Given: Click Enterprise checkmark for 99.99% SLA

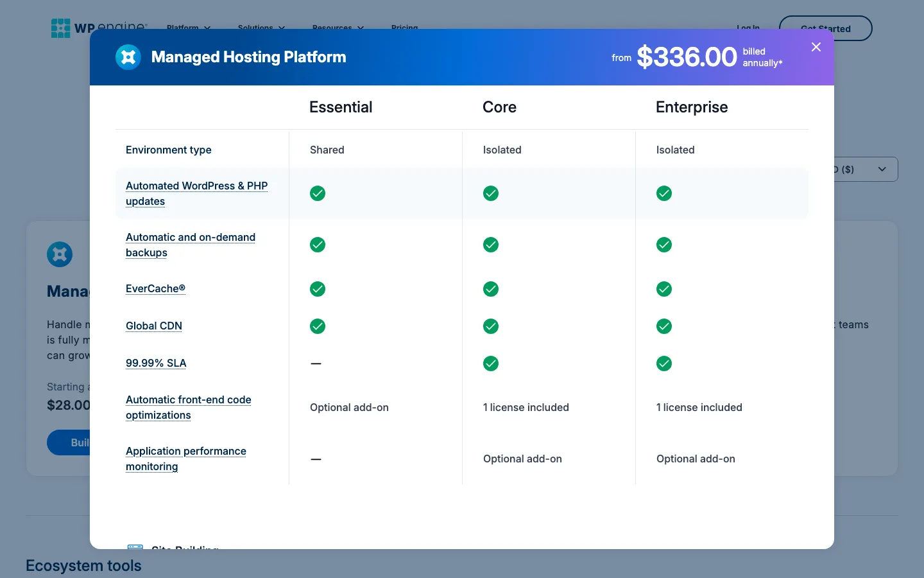Looking at the screenshot, I should [x=664, y=363].
